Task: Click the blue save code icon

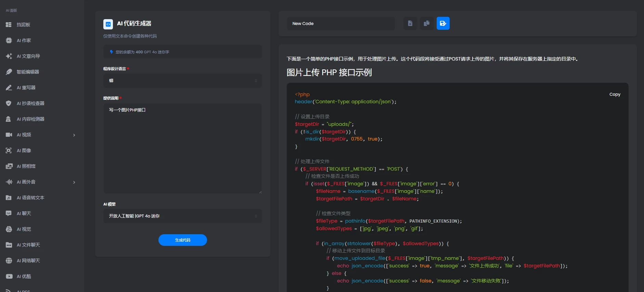Action: (443, 23)
